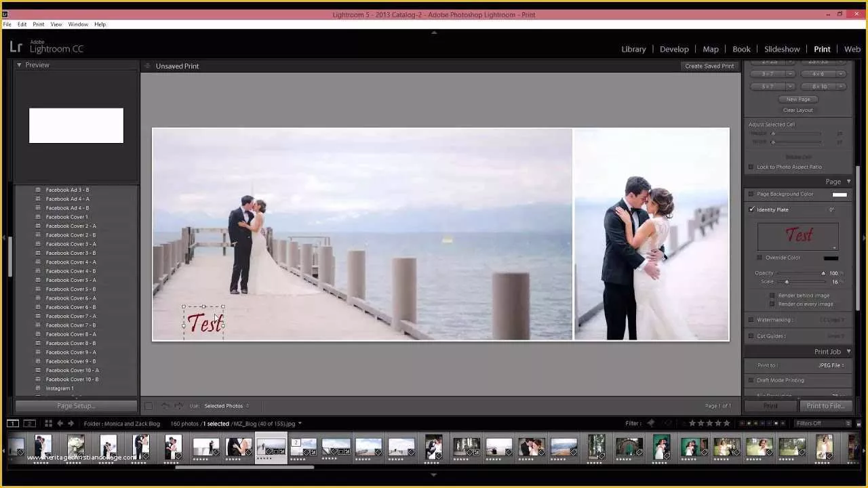Collapse right panel with edge arrow
Screen dimensions: 868x488
[865, 237]
